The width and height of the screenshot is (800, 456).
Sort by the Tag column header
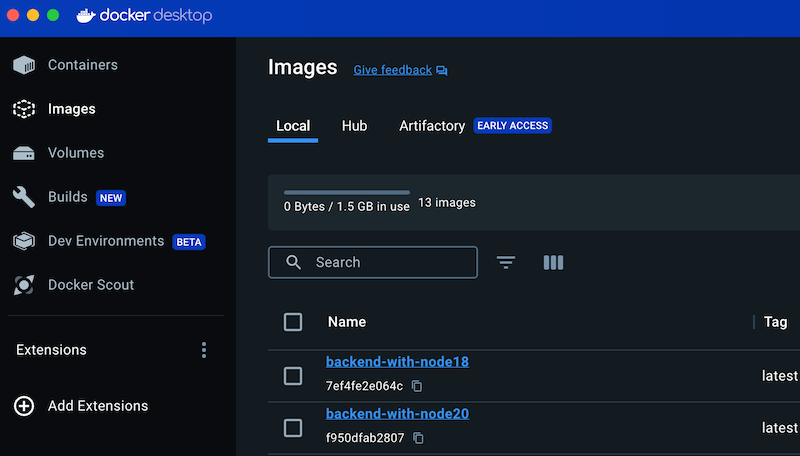tap(776, 322)
